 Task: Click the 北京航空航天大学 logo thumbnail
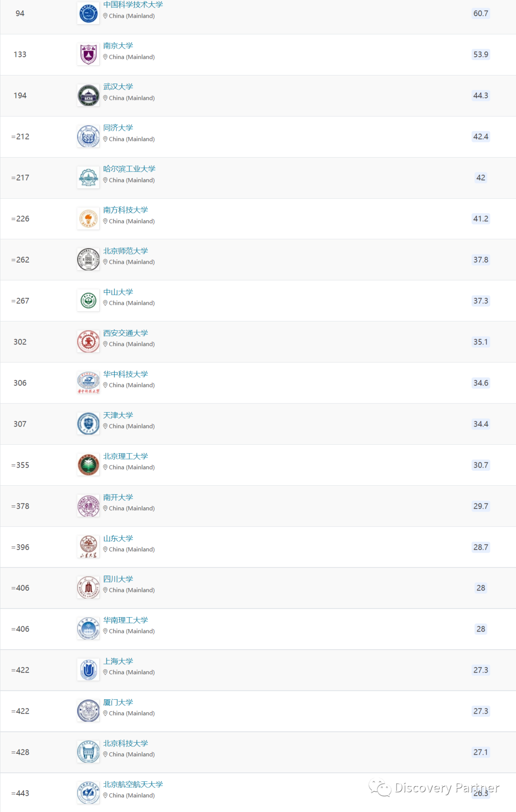(x=88, y=793)
